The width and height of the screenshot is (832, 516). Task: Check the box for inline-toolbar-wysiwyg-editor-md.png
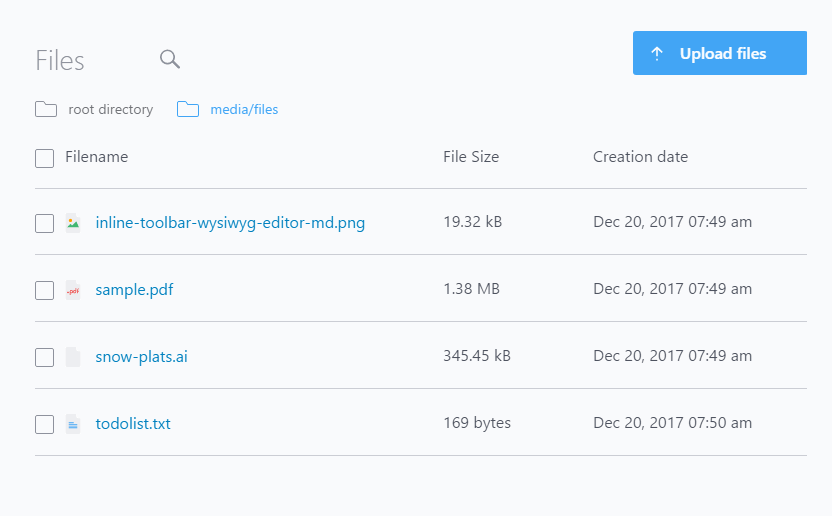[x=45, y=223]
